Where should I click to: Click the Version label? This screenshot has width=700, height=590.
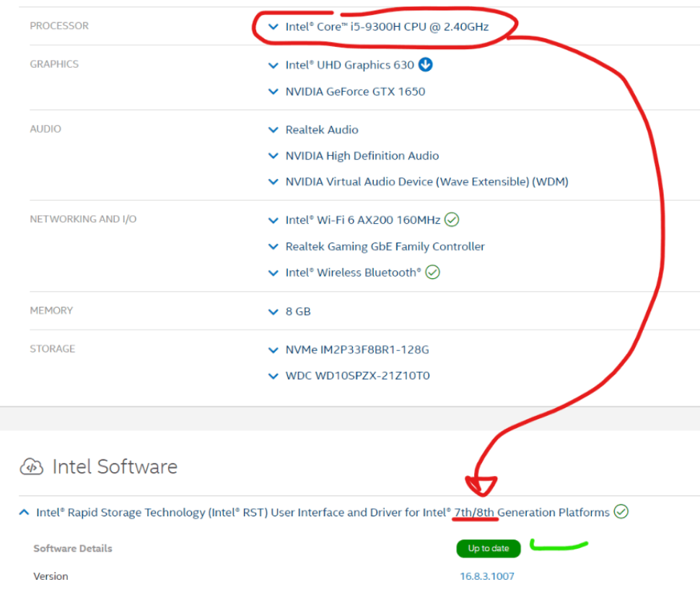click(x=51, y=576)
